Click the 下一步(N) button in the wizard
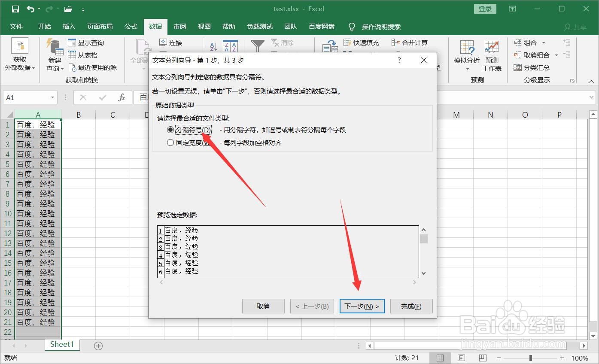The image size is (599, 364). [x=362, y=306]
